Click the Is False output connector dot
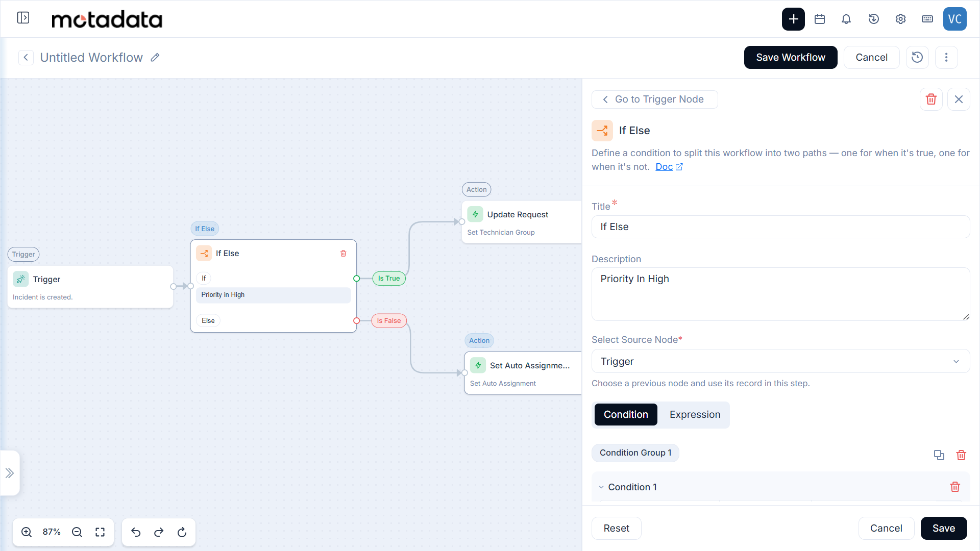980x551 pixels. pos(357,321)
